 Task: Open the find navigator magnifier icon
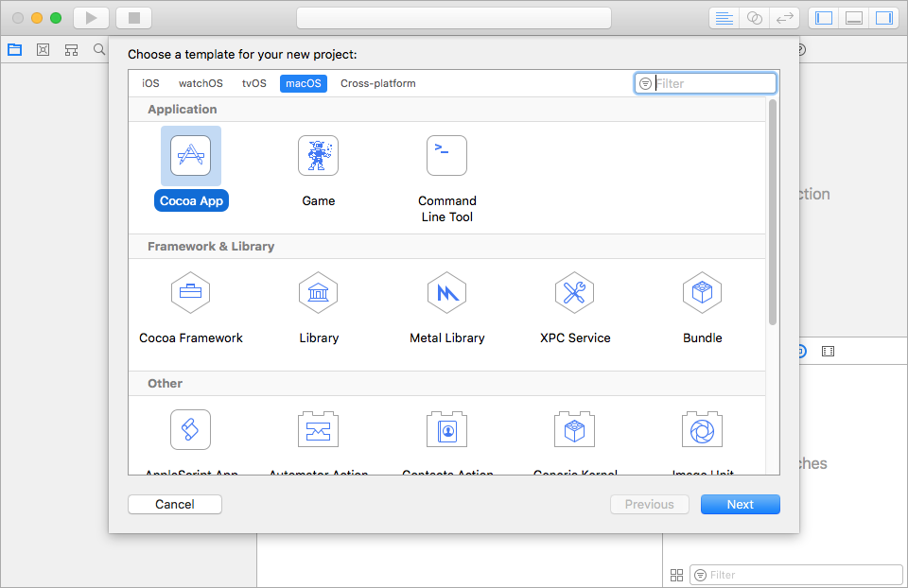click(99, 50)
